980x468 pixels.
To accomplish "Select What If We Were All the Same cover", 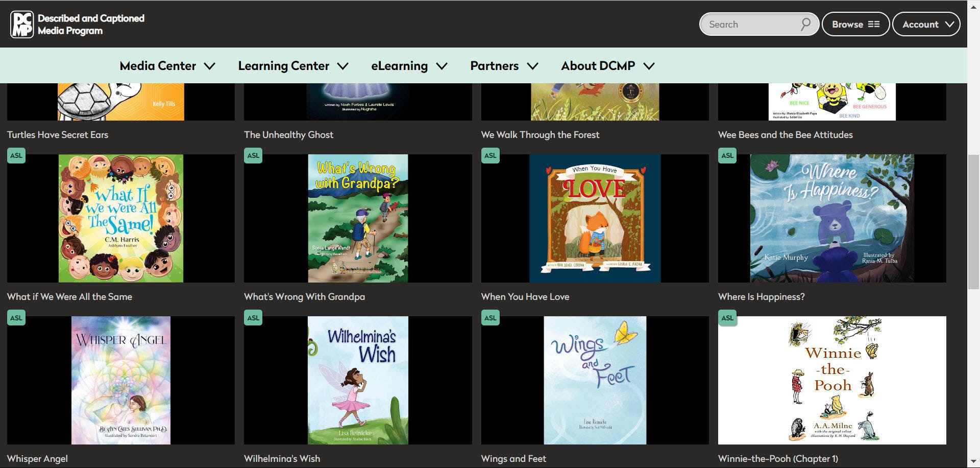I will [121, 218].
